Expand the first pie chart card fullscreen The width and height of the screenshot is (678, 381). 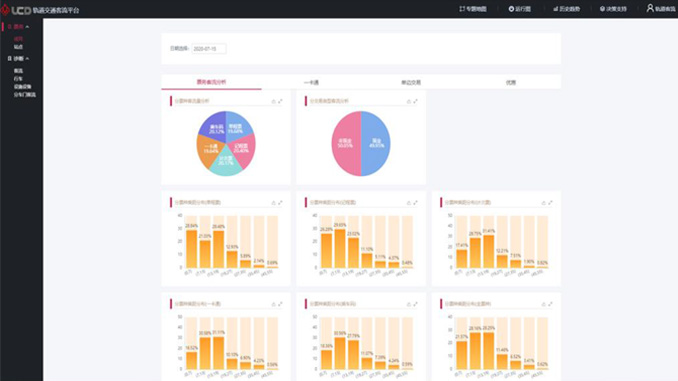[280, 101]
